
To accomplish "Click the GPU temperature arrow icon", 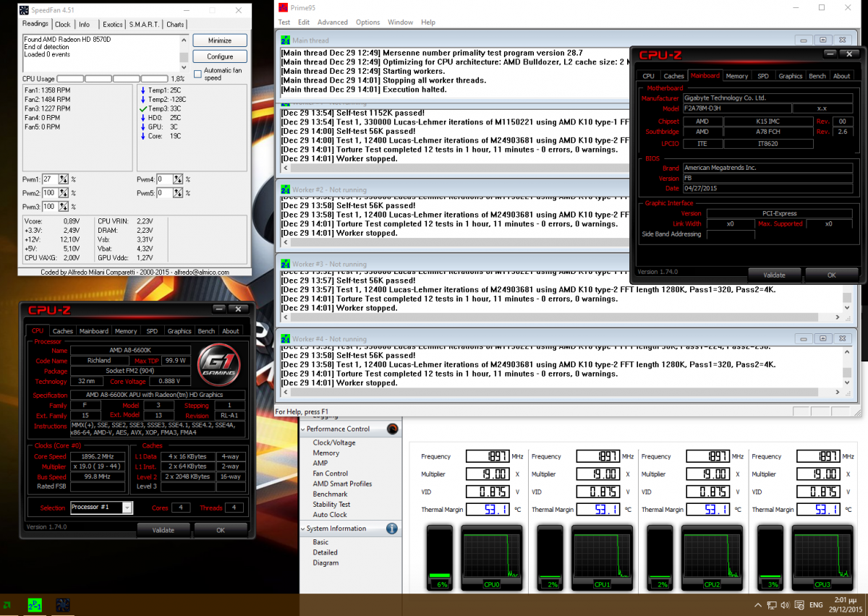I will [143, 127].
